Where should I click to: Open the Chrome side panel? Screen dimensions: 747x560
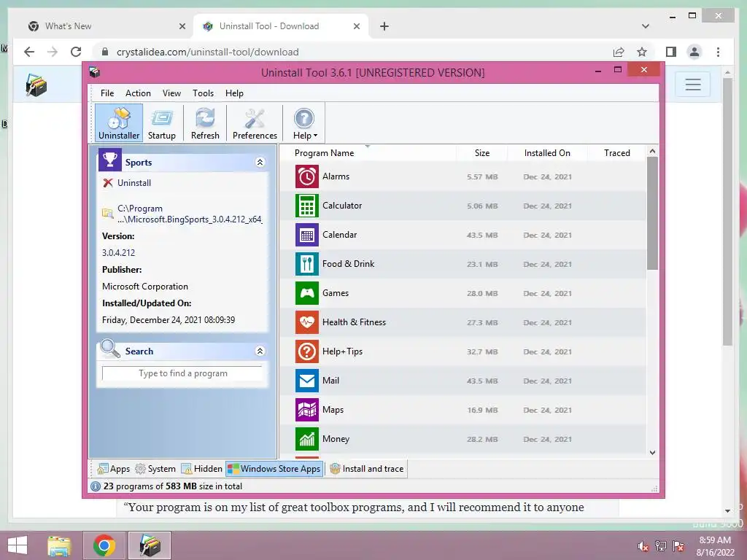click(671, 52)
